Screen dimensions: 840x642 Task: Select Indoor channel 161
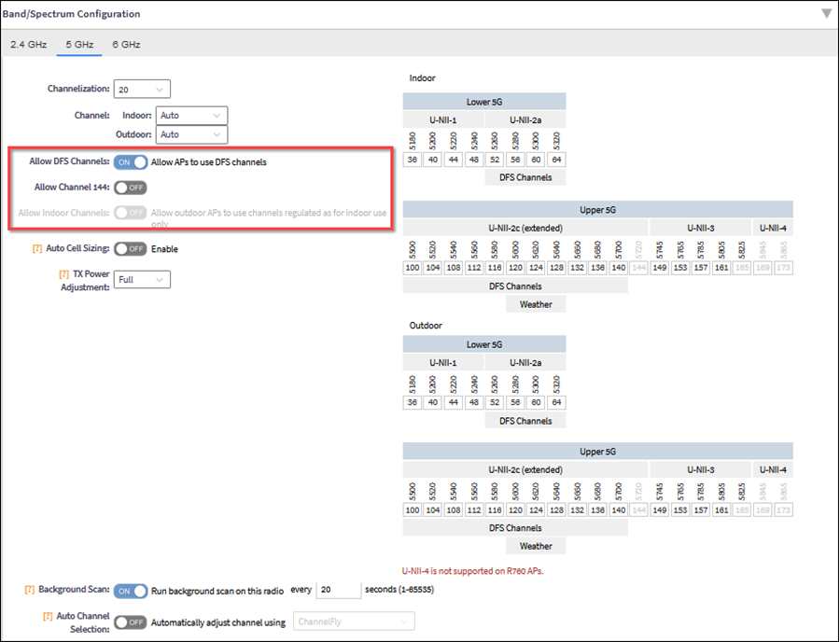[721, 268]
